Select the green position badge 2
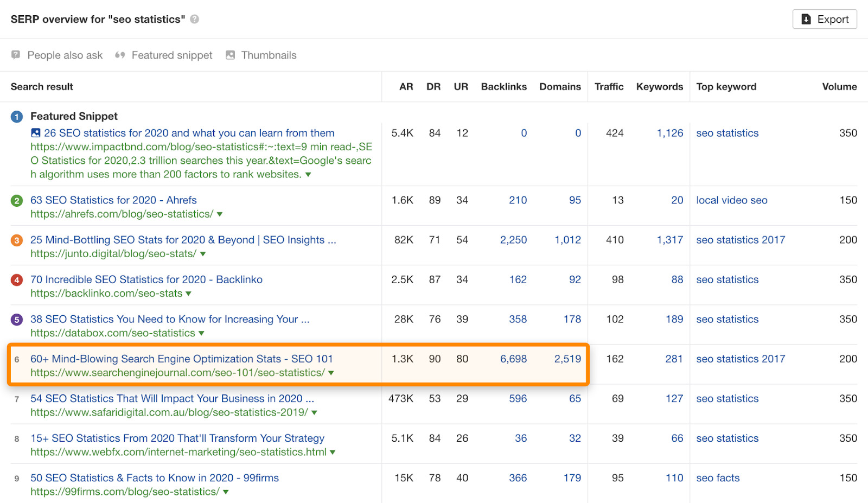The width and height of the screenshot is (868, 503). [x=16, y=200]
